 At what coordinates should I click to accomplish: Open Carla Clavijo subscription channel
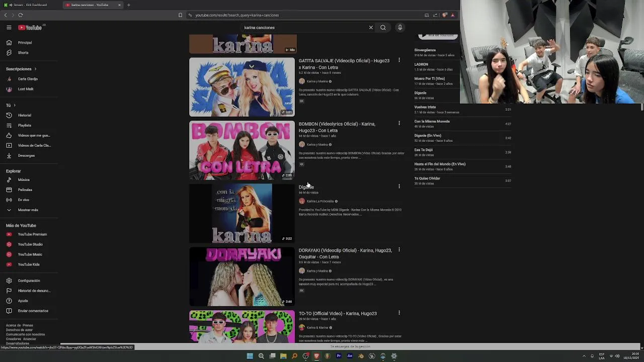coord(29,79)
